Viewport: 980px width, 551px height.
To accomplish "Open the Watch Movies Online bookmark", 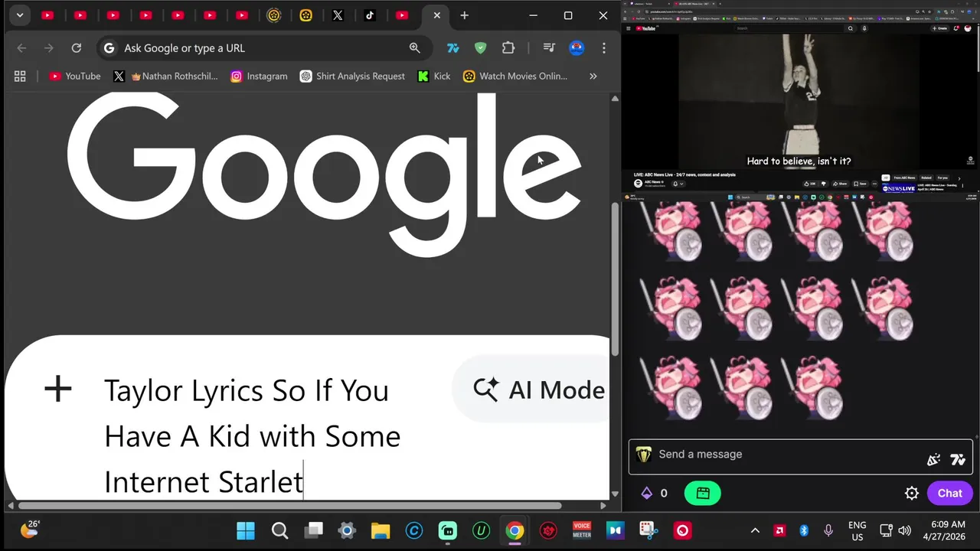I will [x=514, y=76].
